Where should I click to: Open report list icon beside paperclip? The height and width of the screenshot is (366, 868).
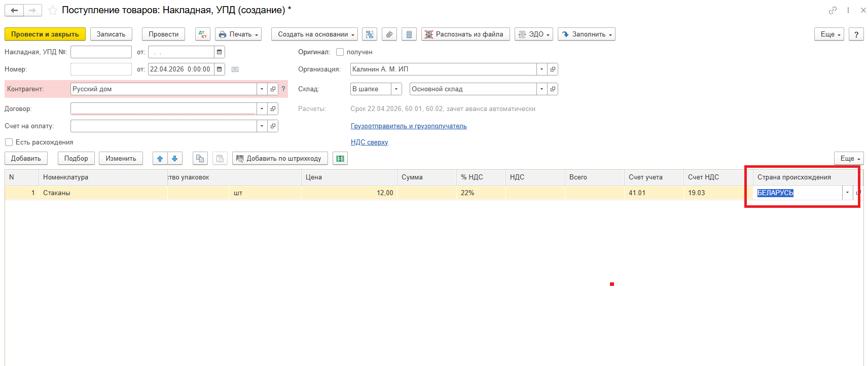point(409,34)
